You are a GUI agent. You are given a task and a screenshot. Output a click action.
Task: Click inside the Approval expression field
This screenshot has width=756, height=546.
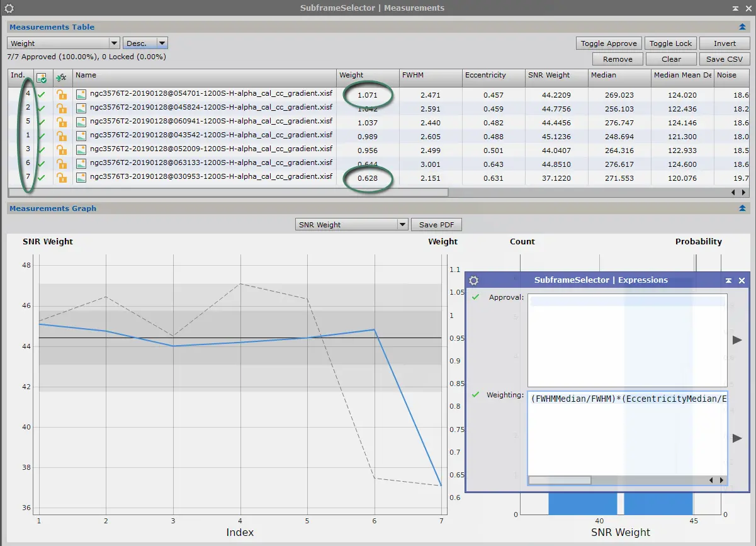coord(627,340)
